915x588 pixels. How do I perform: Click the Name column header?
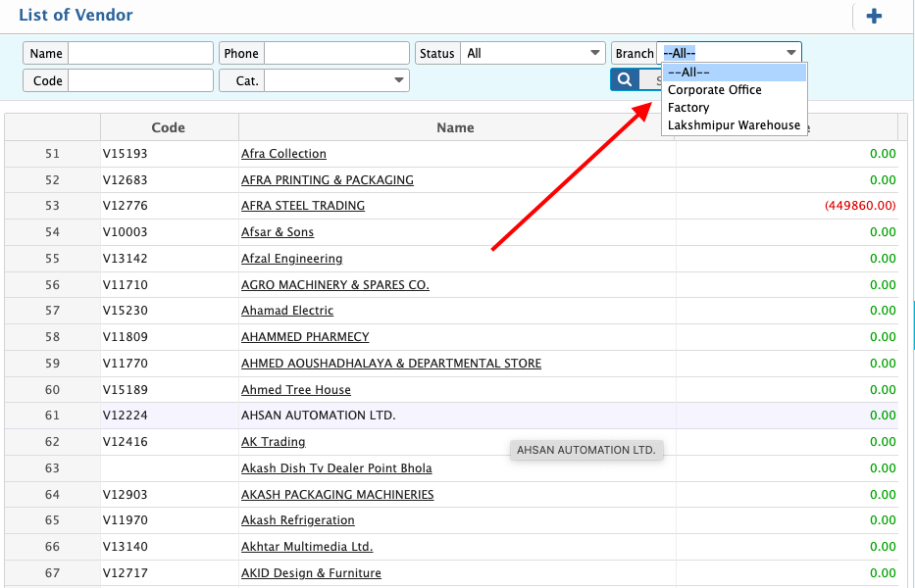pyautogui.click(x=455, y=127)
